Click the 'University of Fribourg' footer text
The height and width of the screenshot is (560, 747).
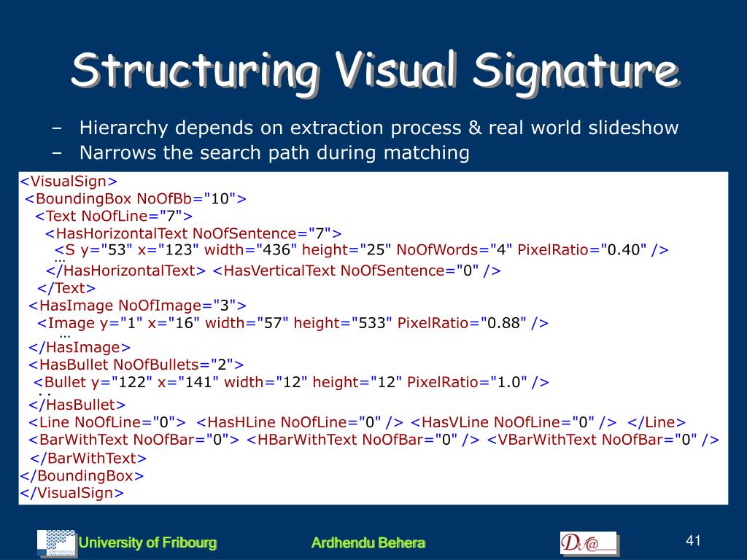pyautogui.click(x=147, y=542)
